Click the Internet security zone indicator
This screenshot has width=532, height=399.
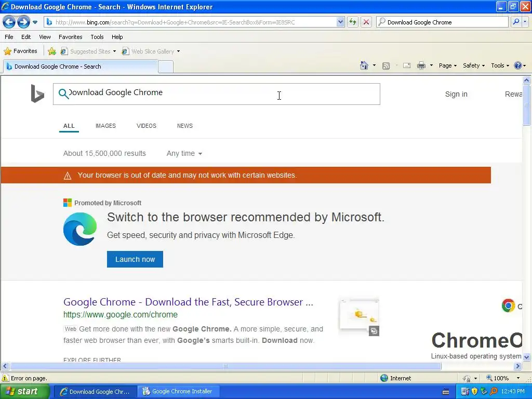tap(395, 378)
